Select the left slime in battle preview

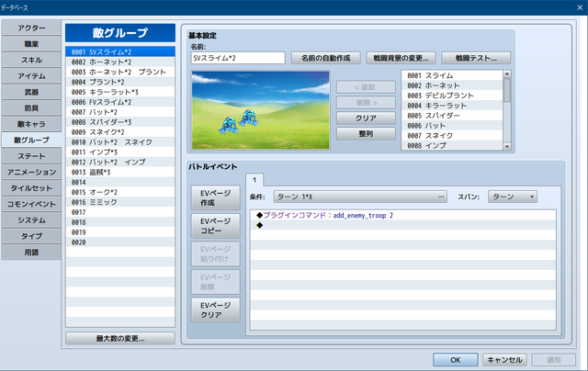coord(229,125)
